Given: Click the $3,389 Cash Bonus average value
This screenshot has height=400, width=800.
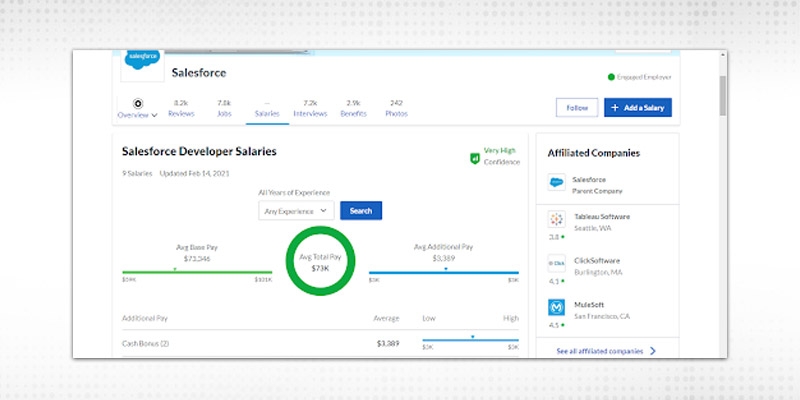Looking at the screenshot, I should tap(388, 343).
